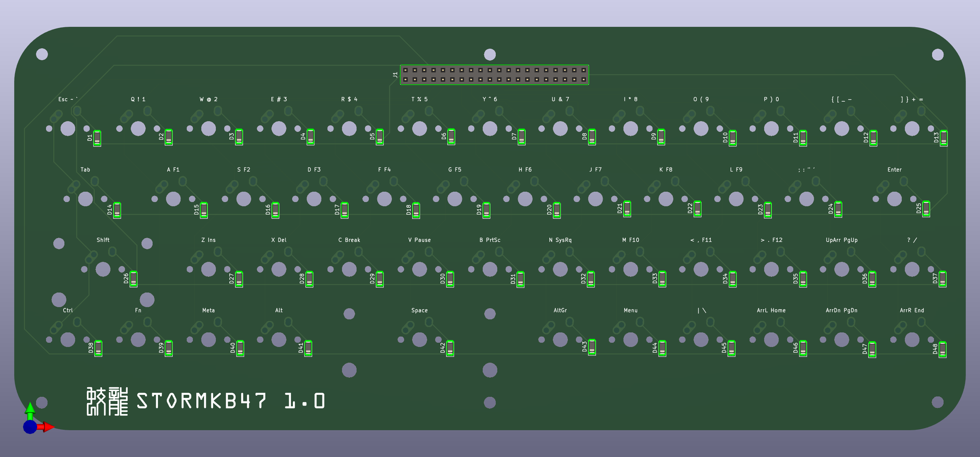Select diode D13 at top right
This screenshot has height=457, width=980.
(x=944, y=138)
